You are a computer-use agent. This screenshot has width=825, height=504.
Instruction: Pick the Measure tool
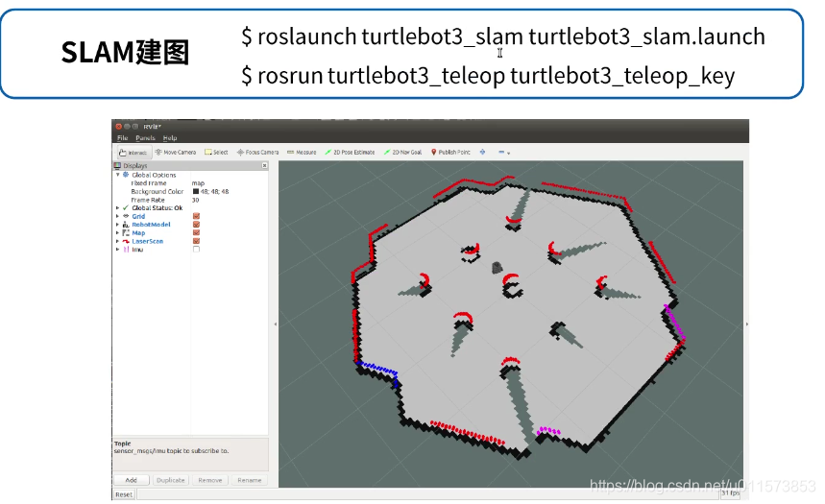coord(302,152)
